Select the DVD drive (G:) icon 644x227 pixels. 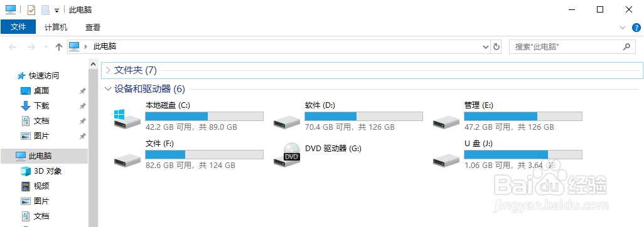click(x=287, y=155)
